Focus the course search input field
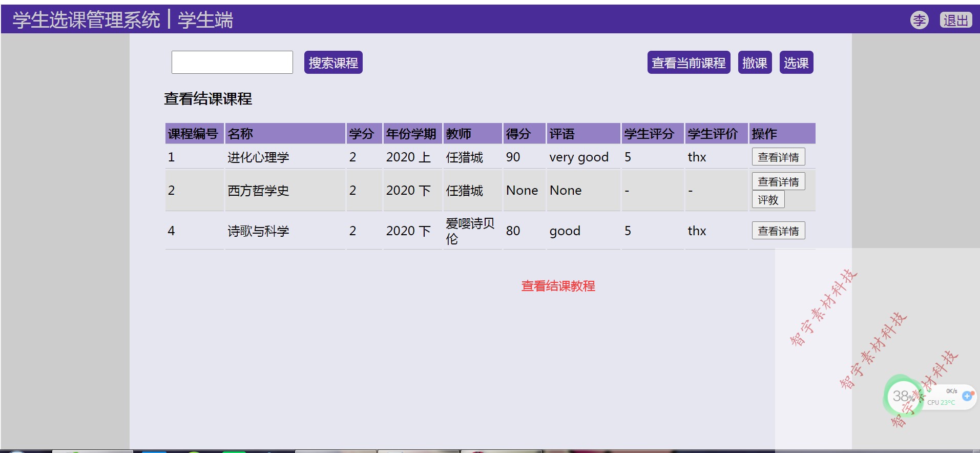980x453 pixels. [232, 62]
